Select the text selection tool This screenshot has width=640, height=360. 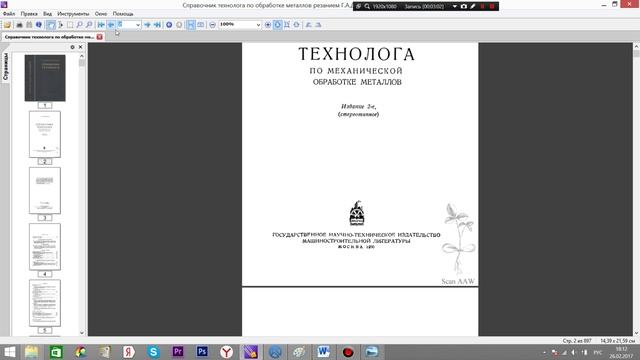coord(60,25)
